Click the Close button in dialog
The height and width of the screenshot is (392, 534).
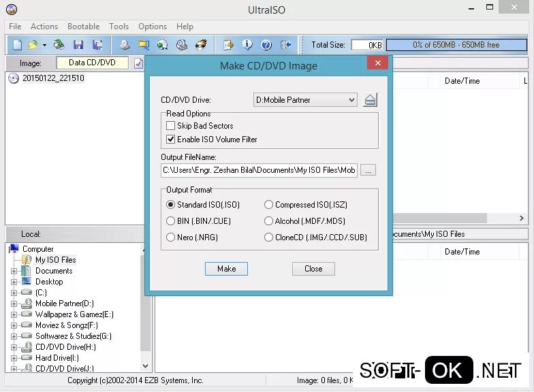pyautogui.click(x=313, y=269)
